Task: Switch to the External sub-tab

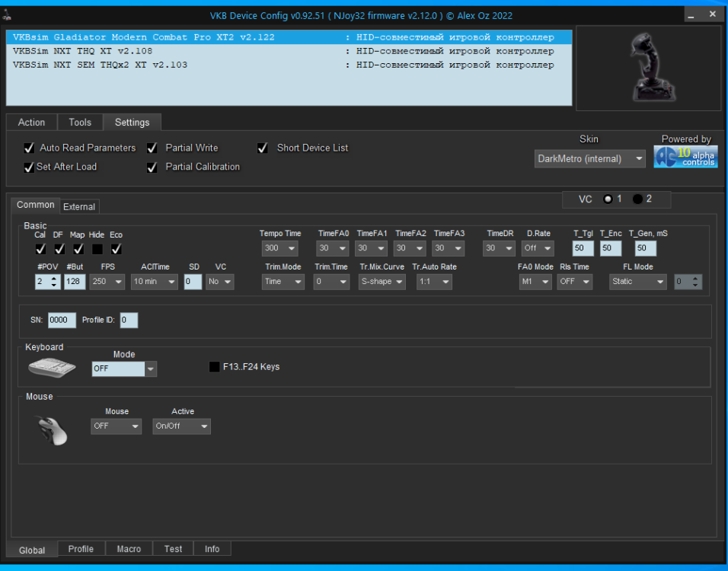Action: pos(79,206)
